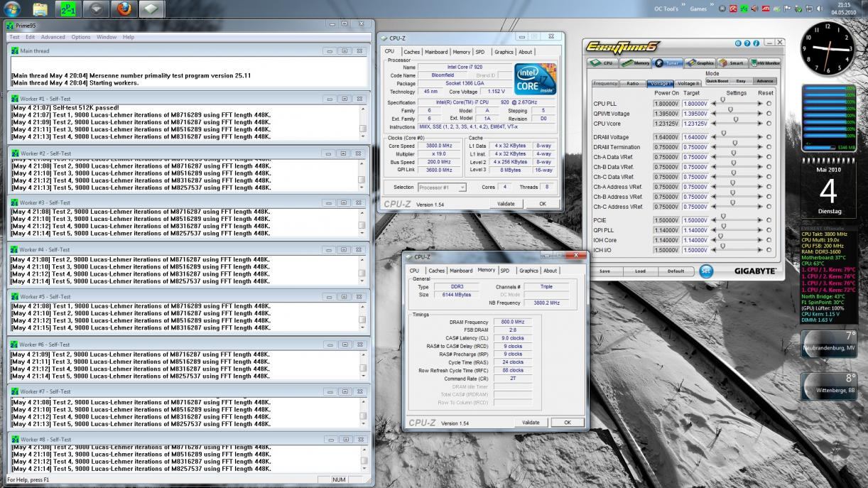Open the network tray icon
This screenshot has height=488, width=868.
tap(809, 9)
